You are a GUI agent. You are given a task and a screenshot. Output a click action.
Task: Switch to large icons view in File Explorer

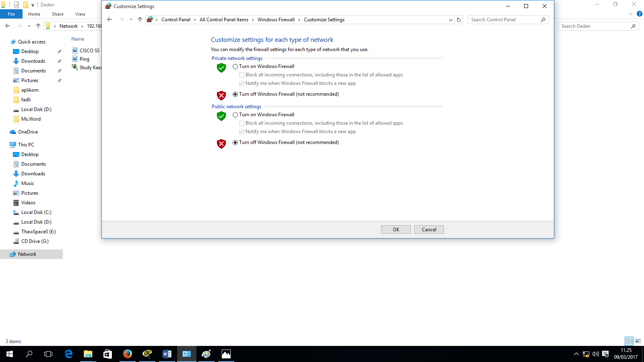point(638,341)
